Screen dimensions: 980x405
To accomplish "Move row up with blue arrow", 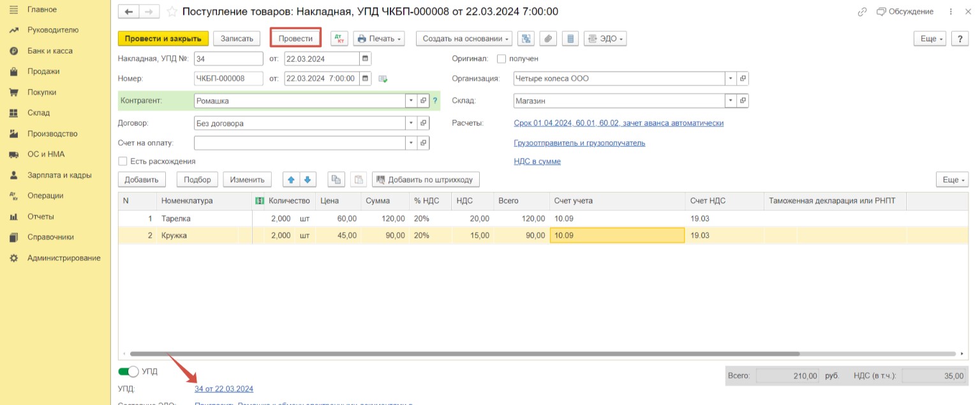I will 292,180.
